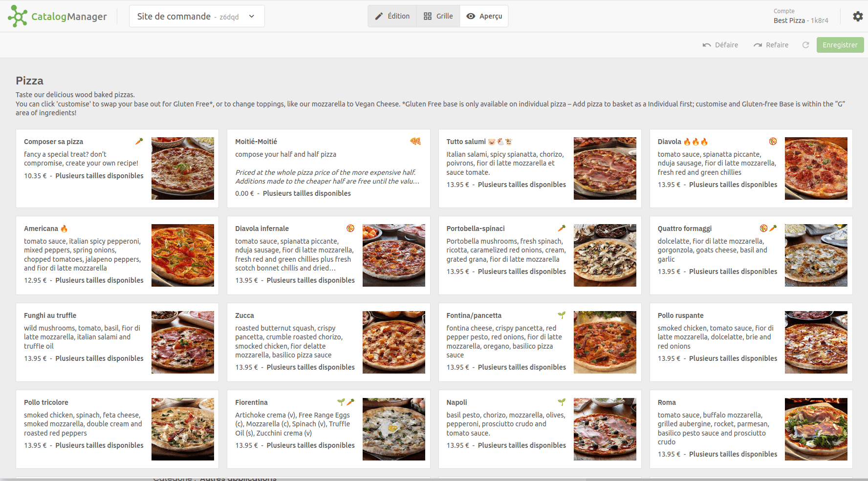Screen dimensions: 868x481
Task: Click the Diavola ingredients description
Action: [x=717, y=163]
